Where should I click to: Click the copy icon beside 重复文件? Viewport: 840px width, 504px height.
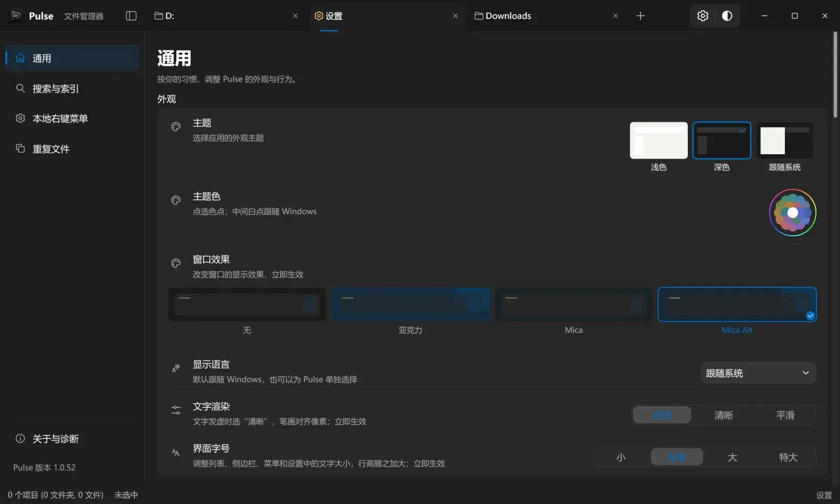click(20, 149)
